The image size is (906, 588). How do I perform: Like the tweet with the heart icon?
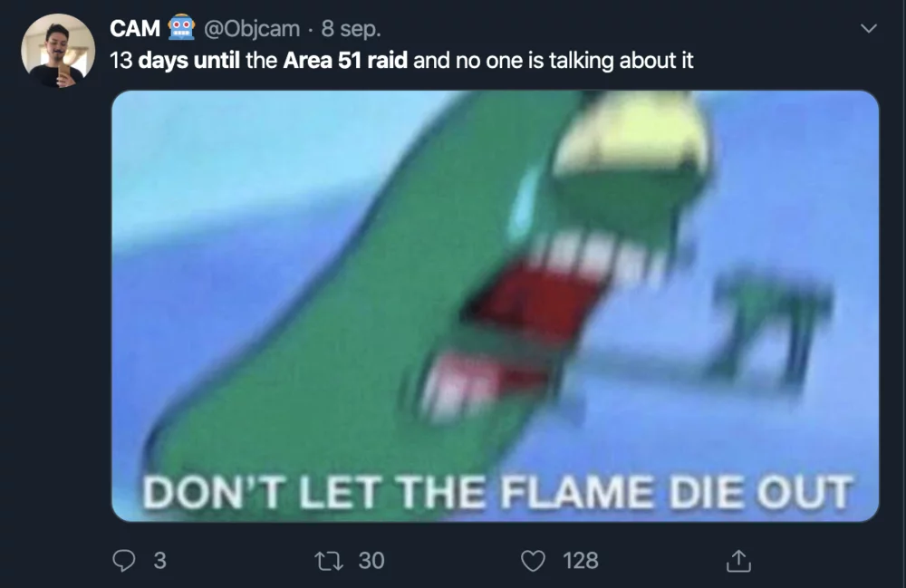[x=533, y=561]
